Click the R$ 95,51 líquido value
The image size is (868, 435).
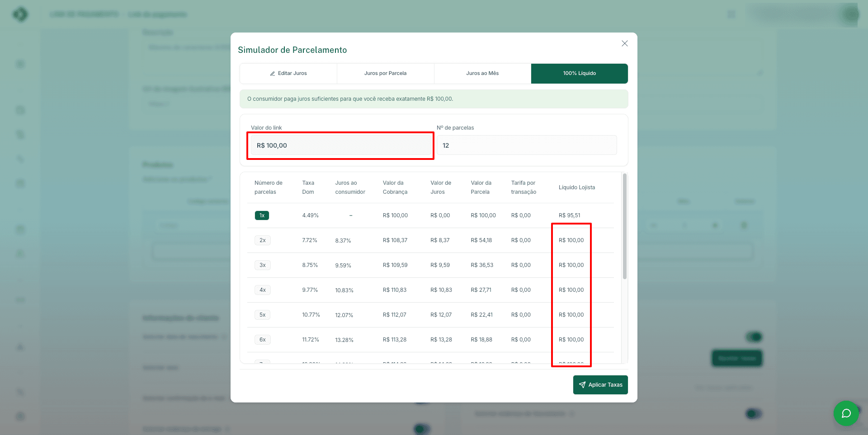(x=569, y=215)
